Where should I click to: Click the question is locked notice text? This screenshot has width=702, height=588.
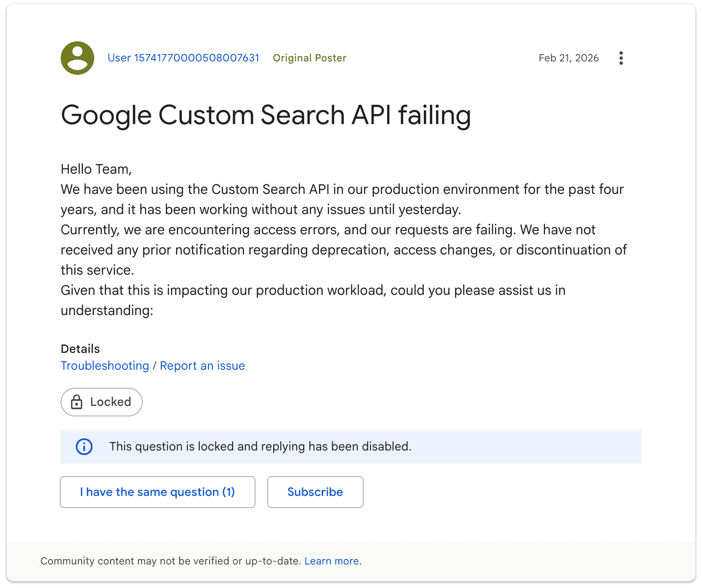(x=261, y=447)
